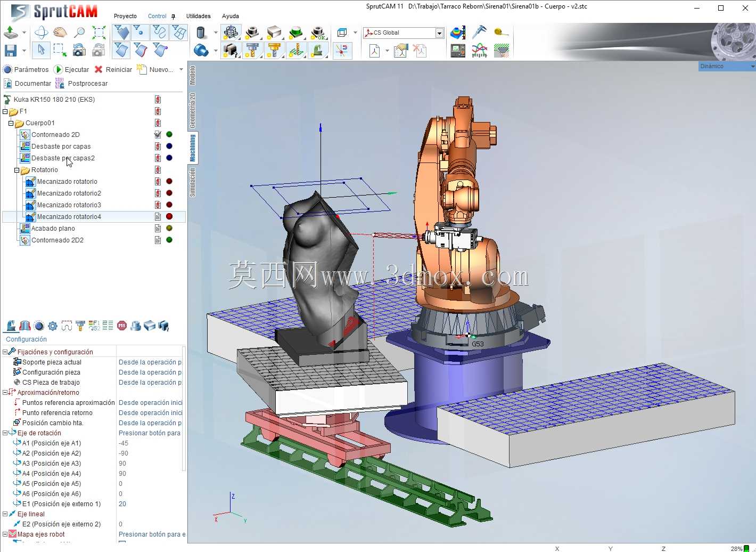This screenshot has height=552, width=756.
Task: Select the Acabado plano operation
Action: (53, 229)
